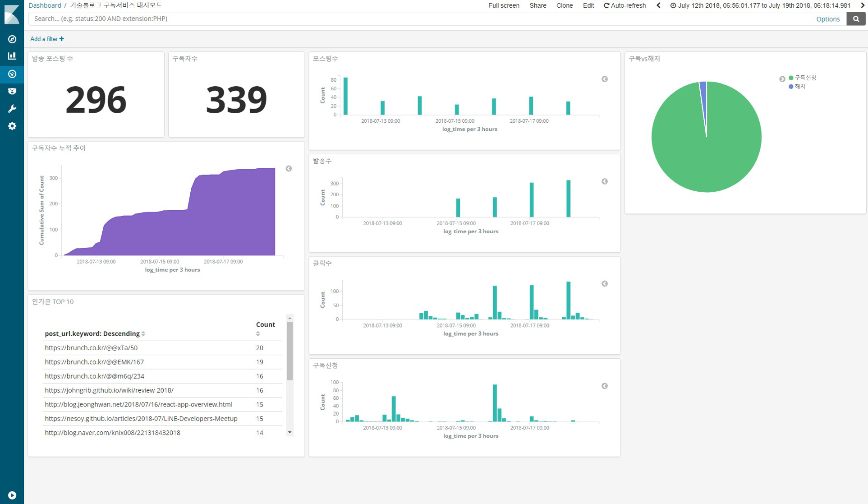Open Visualize via the bar chart sidebar icon
Image resolution: width=868 pixels, height=504 pixels.
pos(12,56)
